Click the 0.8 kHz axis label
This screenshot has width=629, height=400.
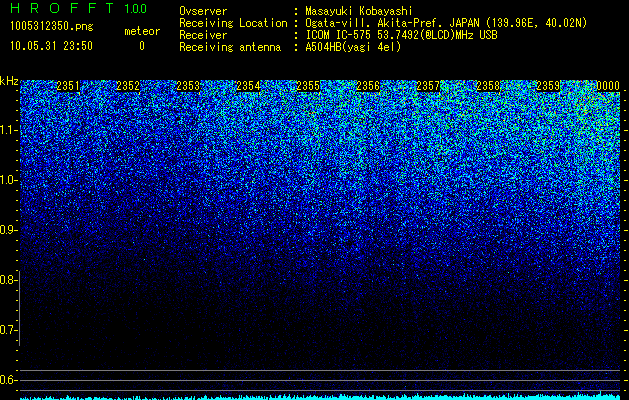click(x=8, y=280)
